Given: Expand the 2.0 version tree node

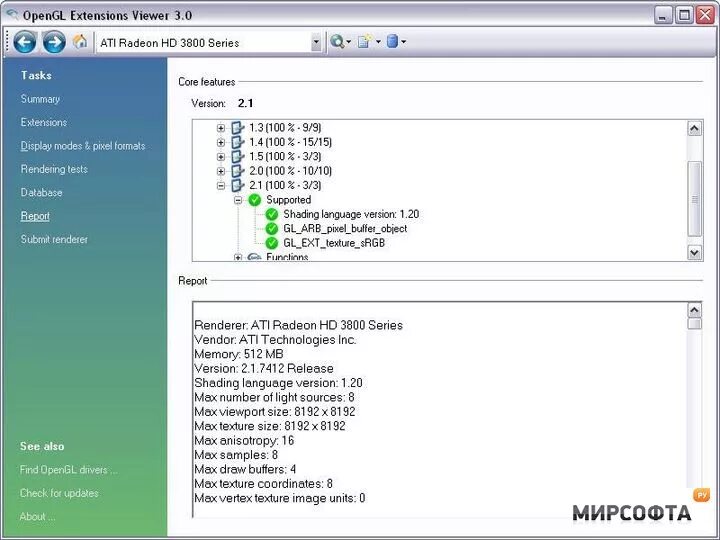Looking at the screenshot, I should pos(221,171).
